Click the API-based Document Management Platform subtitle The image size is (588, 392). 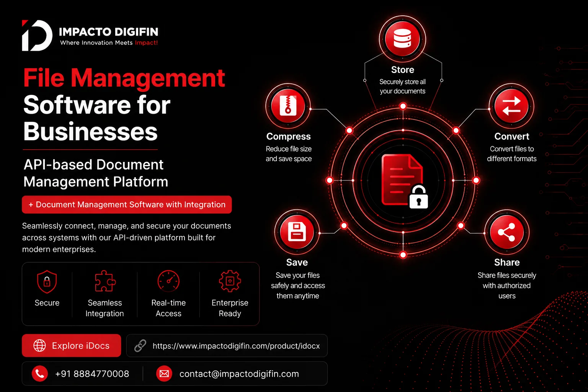point(96,173)
